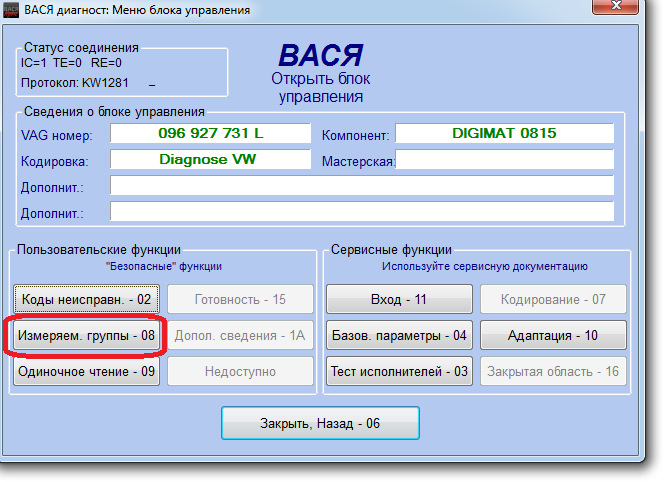The height and width of the screenshot is (482, 664).
Task: Click the VAG номер field
Action: 210,133
